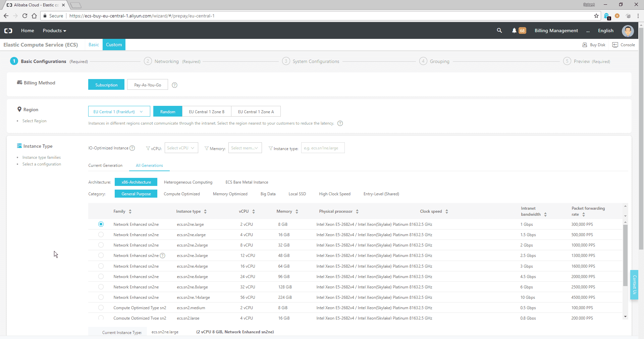644x339 pixels.
Task: Choose Random zone button
Action: pos(168,112)
